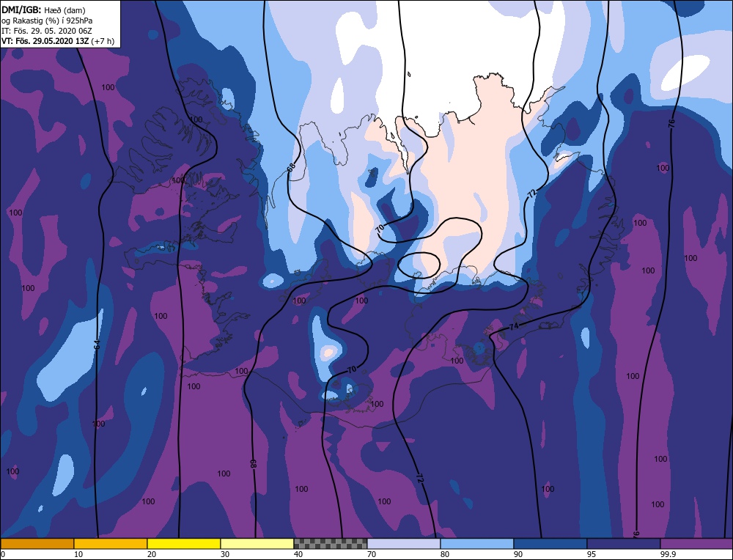Click the dark orange 0–10 legend swatch

click(x=37, y=544)
